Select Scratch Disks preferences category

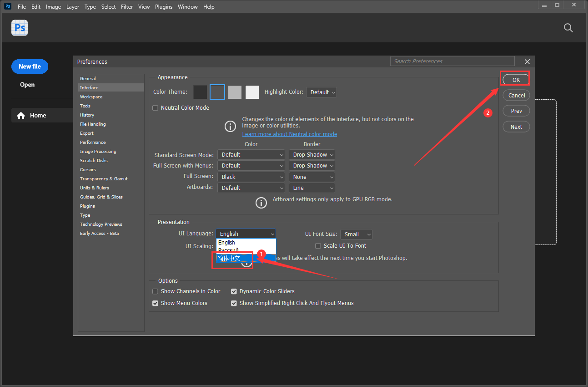[x=111, y=161]
